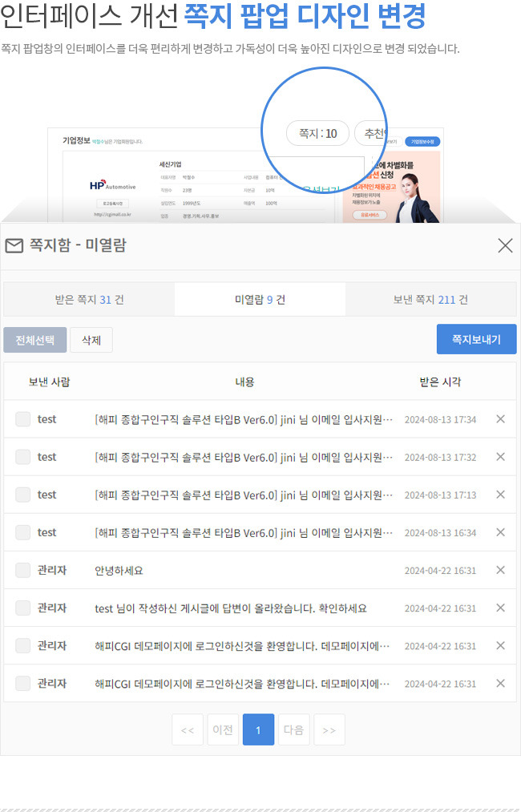Click the timestamp 2024-08-13 17:34

[440, 419]
